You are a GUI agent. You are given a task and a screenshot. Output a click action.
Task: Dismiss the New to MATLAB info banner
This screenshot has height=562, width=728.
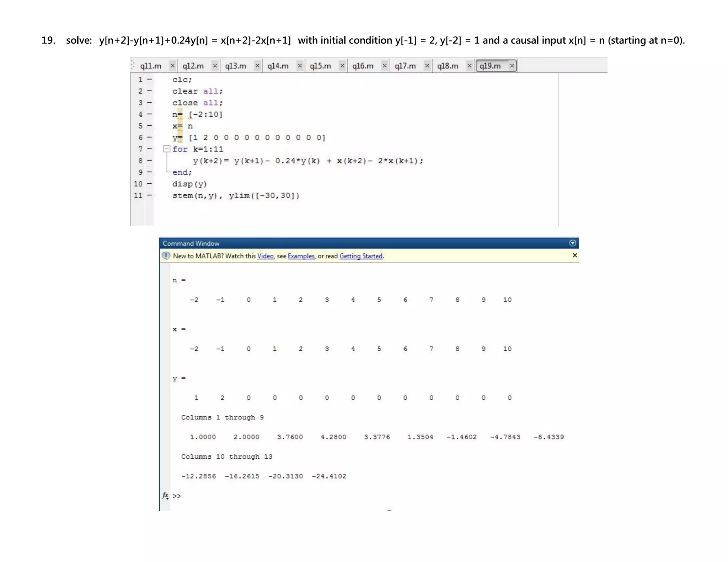coord(574,255)
